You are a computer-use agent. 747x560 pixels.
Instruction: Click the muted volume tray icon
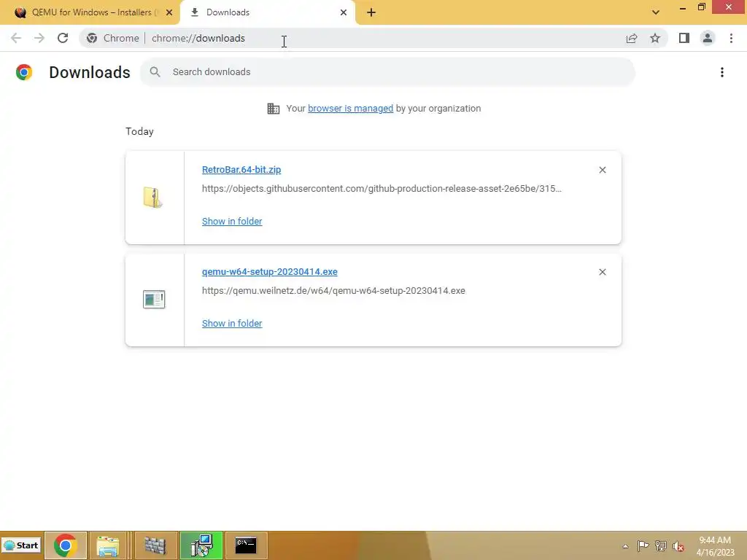pos(678,546)
